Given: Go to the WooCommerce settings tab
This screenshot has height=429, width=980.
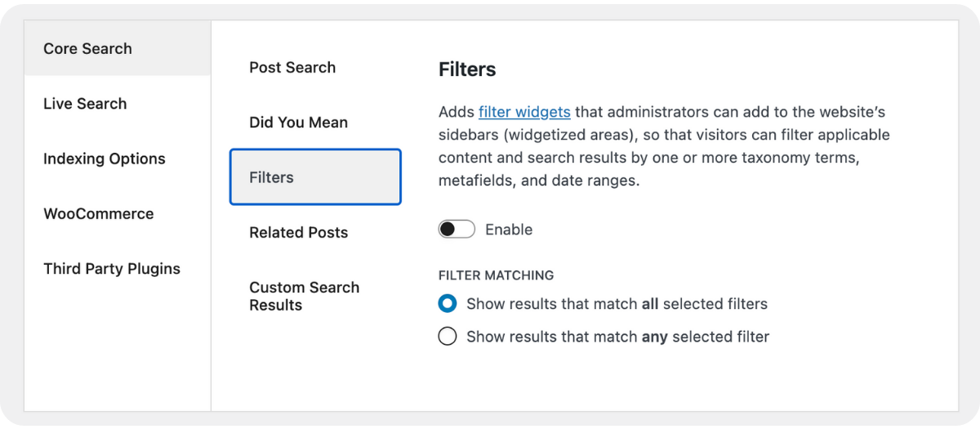Looking at the screenshot, I should (x=98, y=214).
